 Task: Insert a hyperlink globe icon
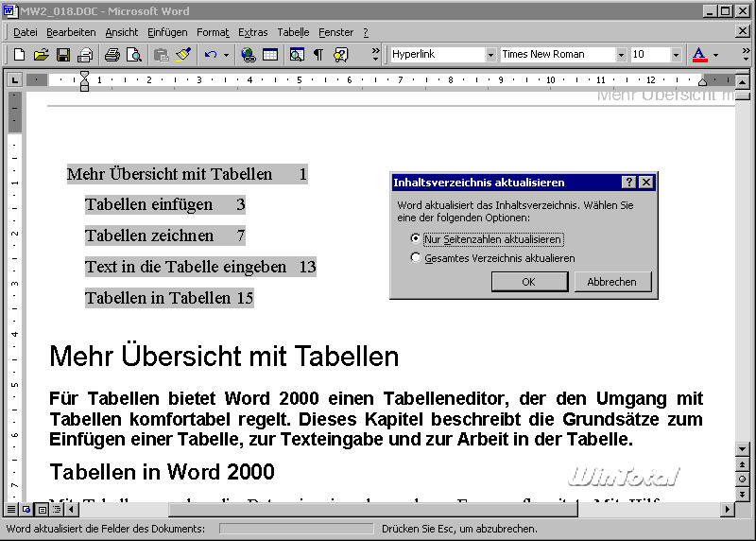click(x=249, y=55)
